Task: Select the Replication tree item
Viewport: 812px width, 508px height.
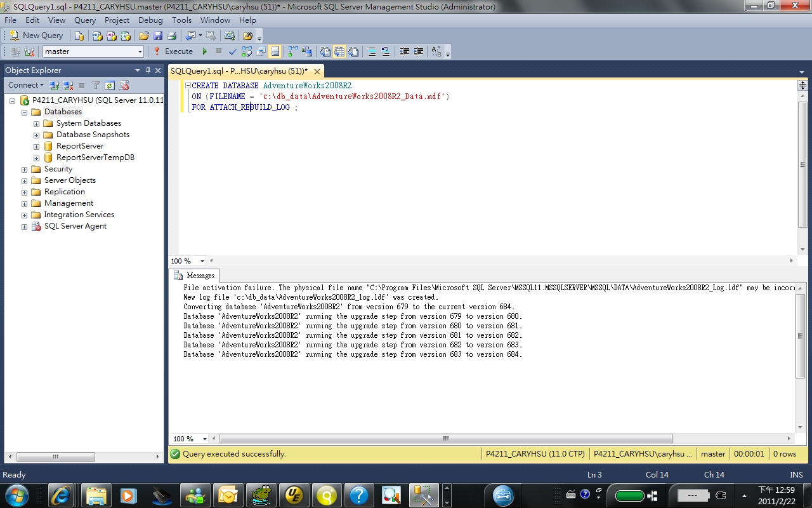Action: pos(65,192)
